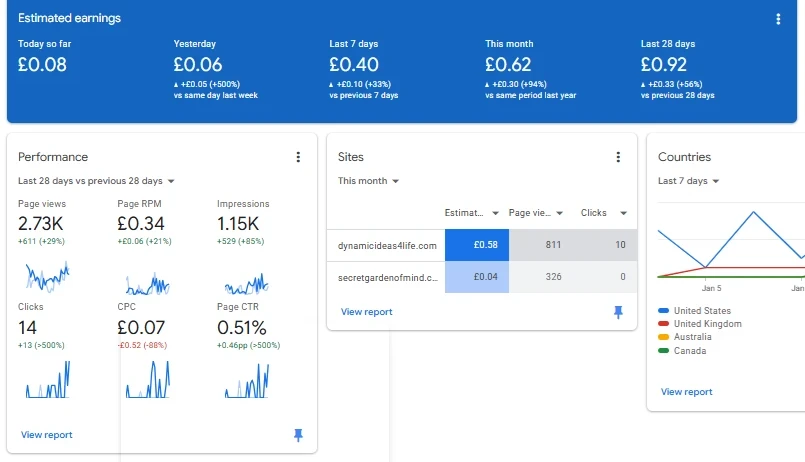805x462 pixels.
Task: Expand the Estimated earnings column dropdown
Action: tap(495, 213)
